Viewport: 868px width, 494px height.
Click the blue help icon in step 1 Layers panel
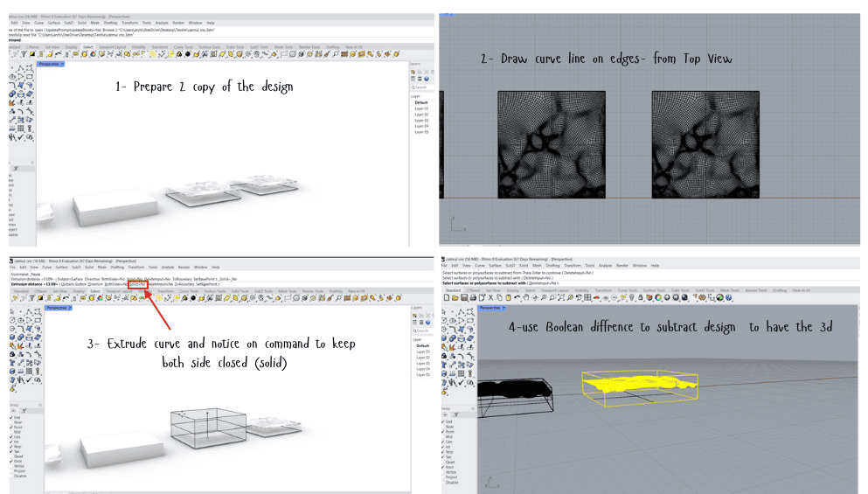(x=427, y=79)
